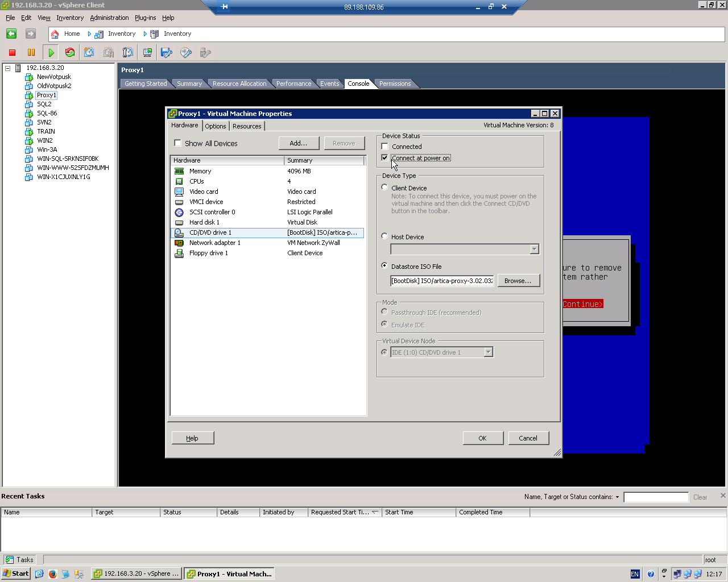Click the red Power Off toolbar icon

[x=12, y=52]
